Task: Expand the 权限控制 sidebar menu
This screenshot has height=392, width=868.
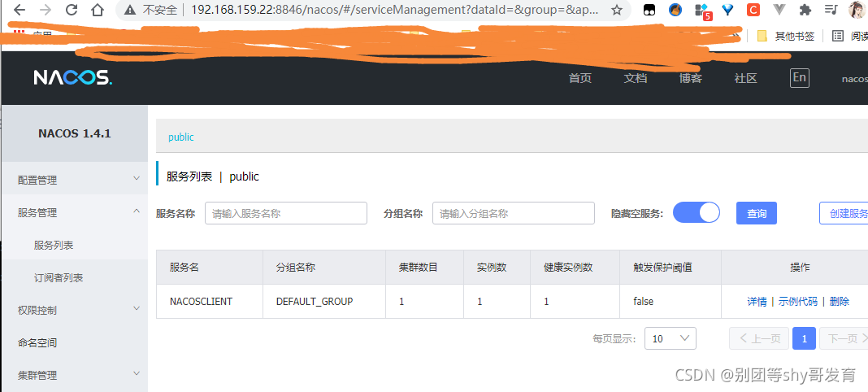Action: tap(74, 310)
